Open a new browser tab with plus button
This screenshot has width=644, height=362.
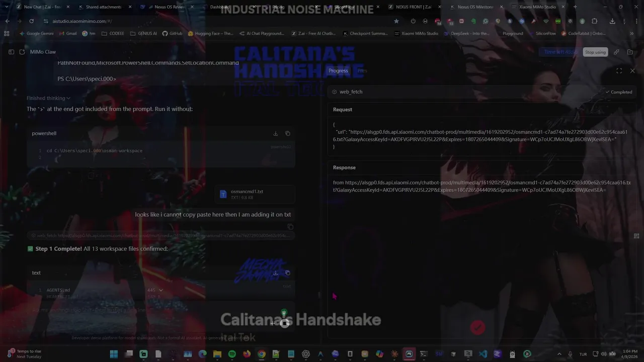coord(575,7)
